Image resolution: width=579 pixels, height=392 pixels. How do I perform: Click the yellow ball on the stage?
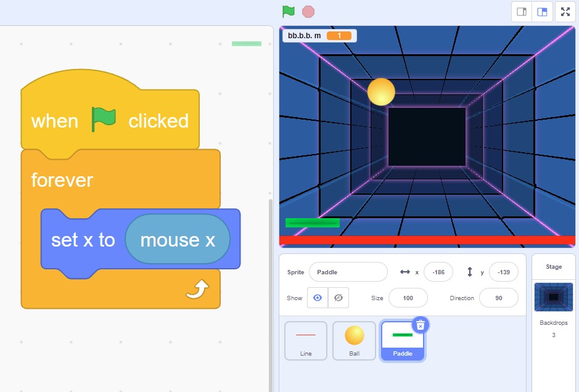[381, 92]
